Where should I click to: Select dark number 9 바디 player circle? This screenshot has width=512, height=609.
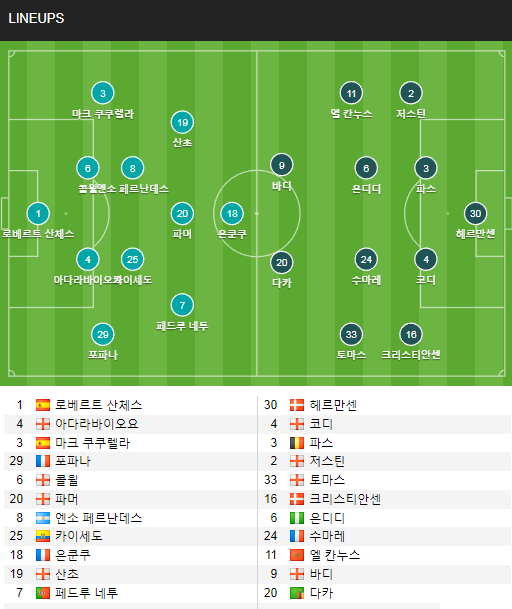tap(282, 165)
